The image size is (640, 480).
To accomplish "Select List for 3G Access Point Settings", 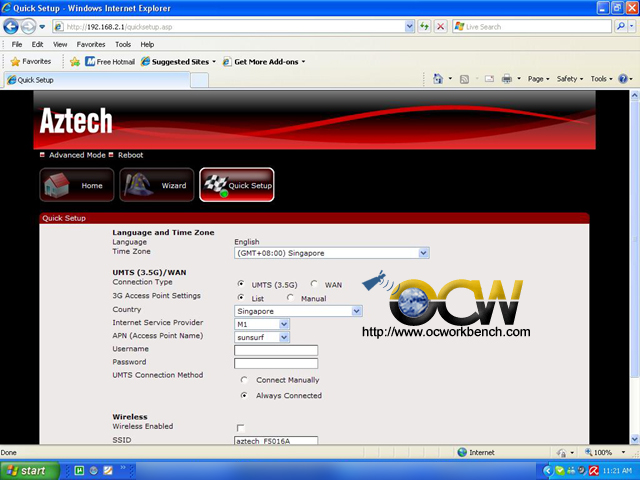I will [241, 298].
